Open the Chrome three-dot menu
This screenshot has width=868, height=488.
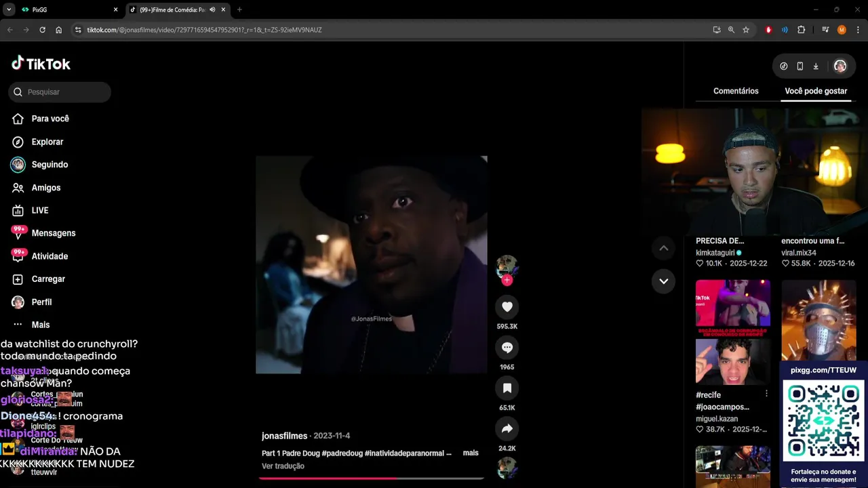pyautogui.click(x=858, y=30)
